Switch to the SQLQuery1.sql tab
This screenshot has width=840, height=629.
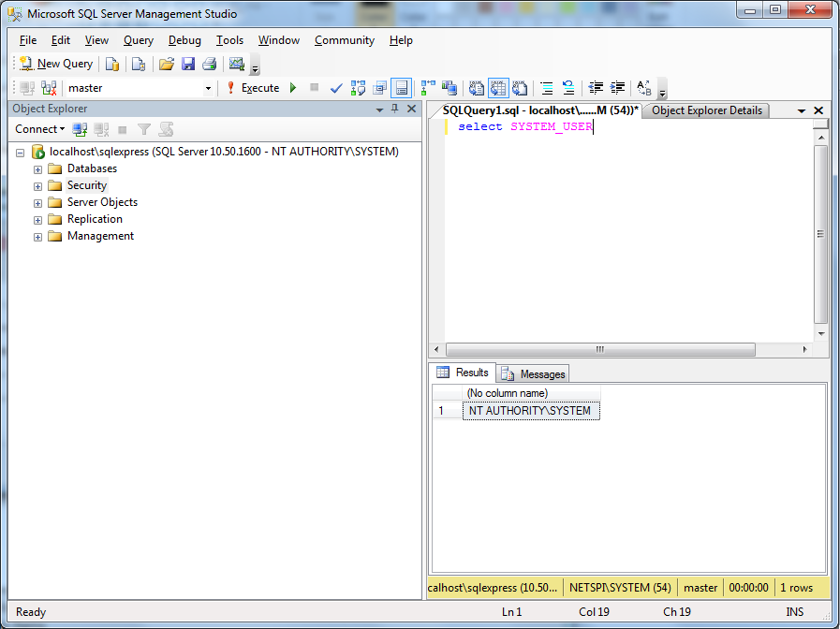coord(540,110)
